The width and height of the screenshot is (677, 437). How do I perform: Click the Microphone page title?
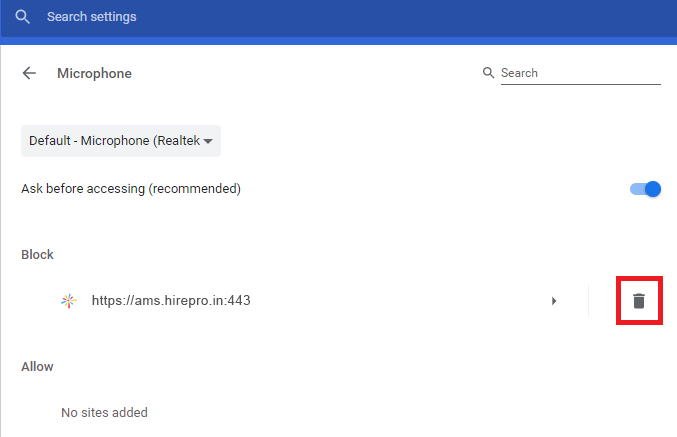94,73
